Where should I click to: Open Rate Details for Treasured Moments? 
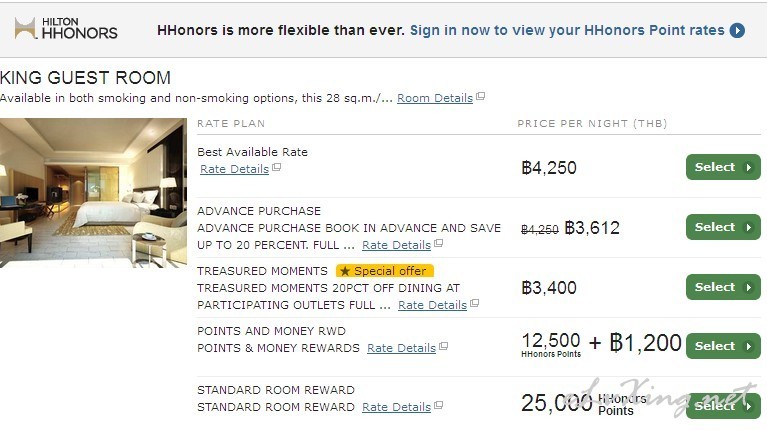tap(432, 305)
